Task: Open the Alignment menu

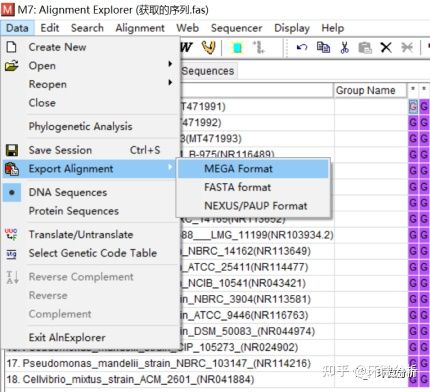Action: 140,28
